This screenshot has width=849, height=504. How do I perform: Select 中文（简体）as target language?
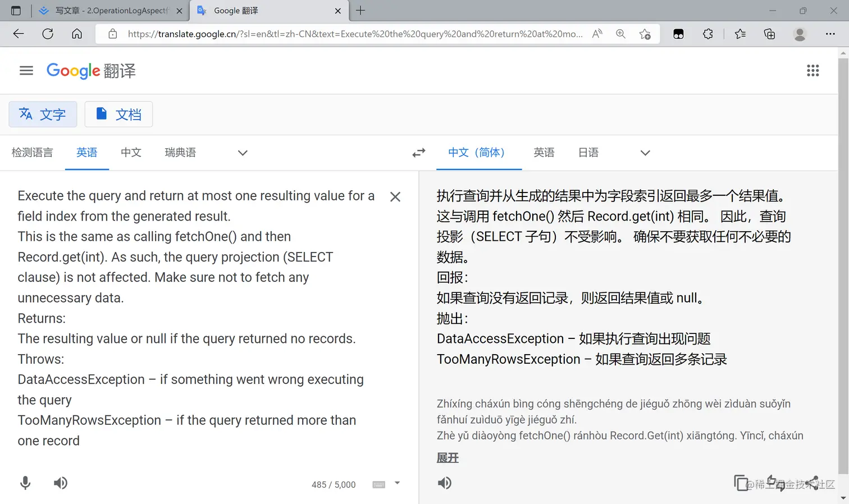[x=479, y=153]
